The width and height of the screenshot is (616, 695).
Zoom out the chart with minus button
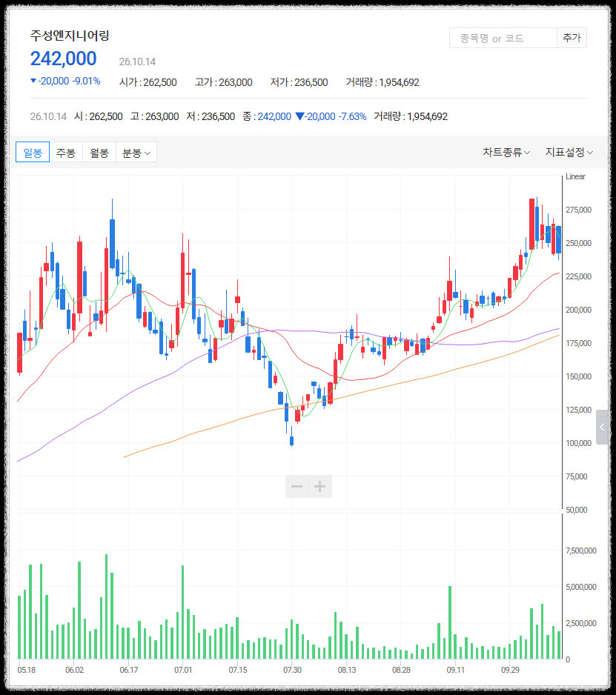point(297,486)
